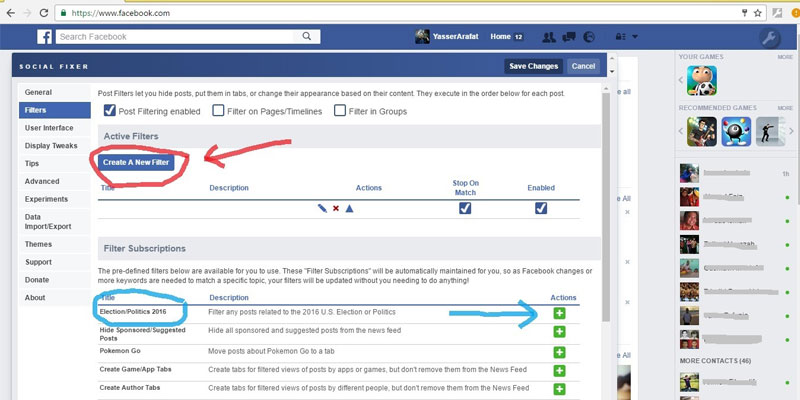Previous arrow in Your Games

click(x=681, y=81)
